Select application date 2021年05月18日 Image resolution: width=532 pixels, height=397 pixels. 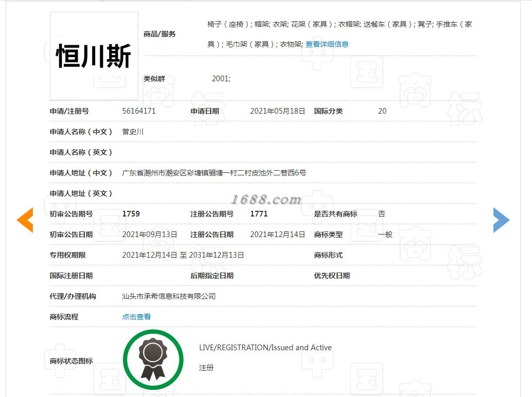[278, 111]
